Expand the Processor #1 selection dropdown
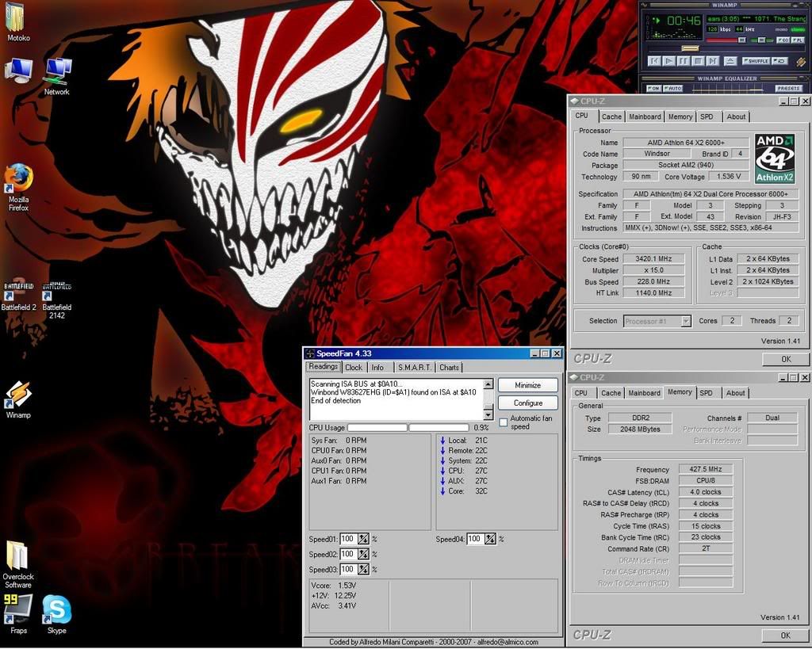Viewport: 812px width, 649px height. pyautogui.click(x=686, y=322)
